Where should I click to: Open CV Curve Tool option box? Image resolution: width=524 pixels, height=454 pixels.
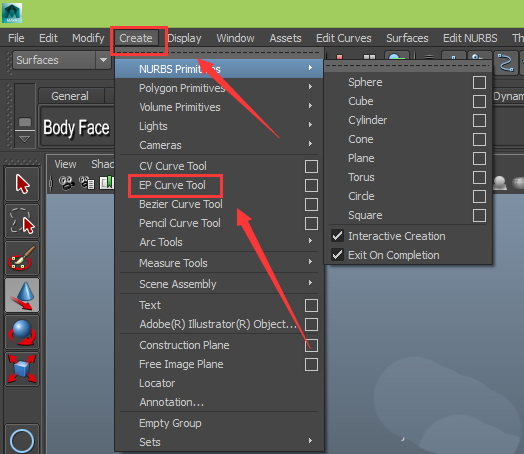click(x=311, y=166)
